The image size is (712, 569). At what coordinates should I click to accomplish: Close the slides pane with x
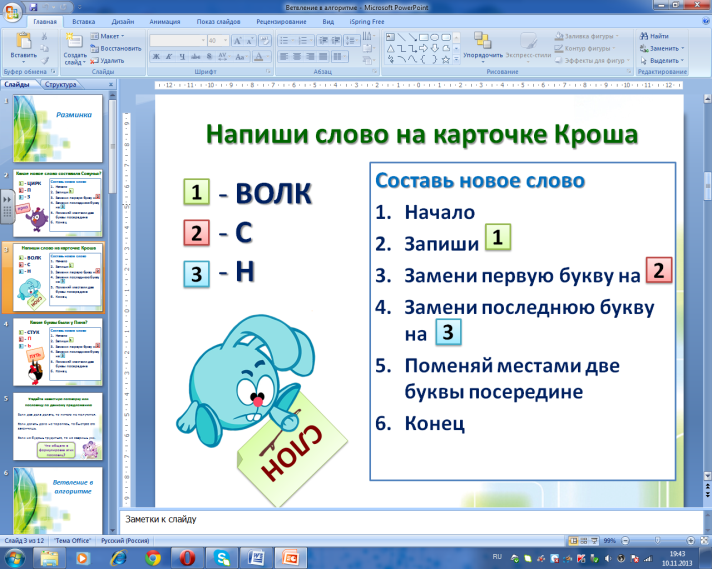tap(111, 84)
